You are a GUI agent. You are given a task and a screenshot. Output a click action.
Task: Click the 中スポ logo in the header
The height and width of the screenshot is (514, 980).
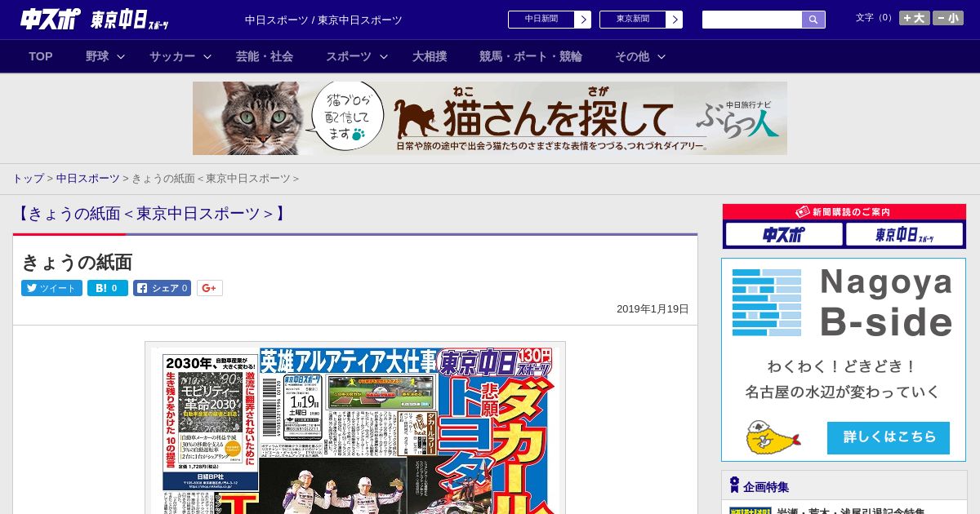click(x=50, y=20)
